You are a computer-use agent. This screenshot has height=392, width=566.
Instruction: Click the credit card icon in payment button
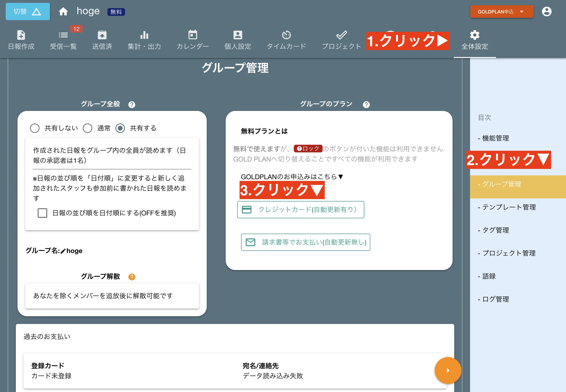tap(247, 209)
